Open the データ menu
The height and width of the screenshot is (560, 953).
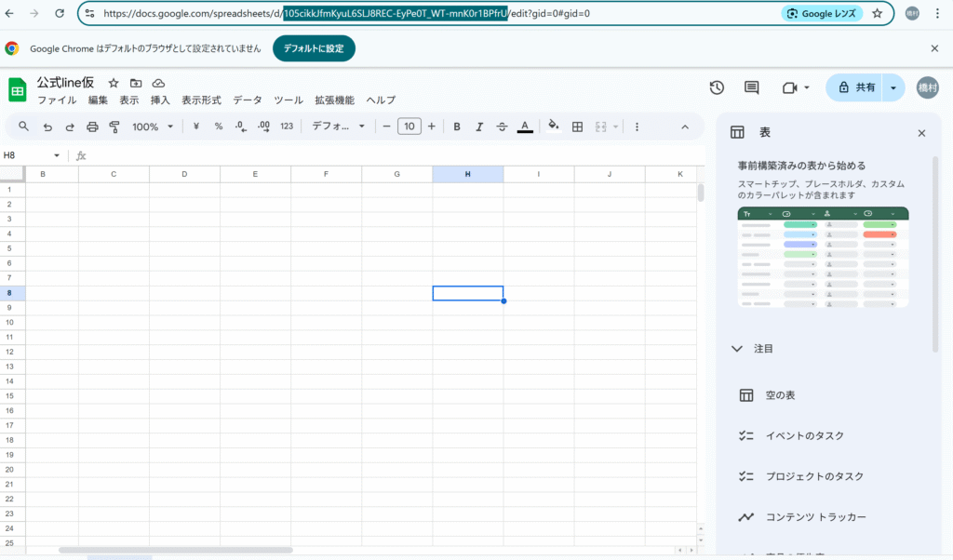248,100
